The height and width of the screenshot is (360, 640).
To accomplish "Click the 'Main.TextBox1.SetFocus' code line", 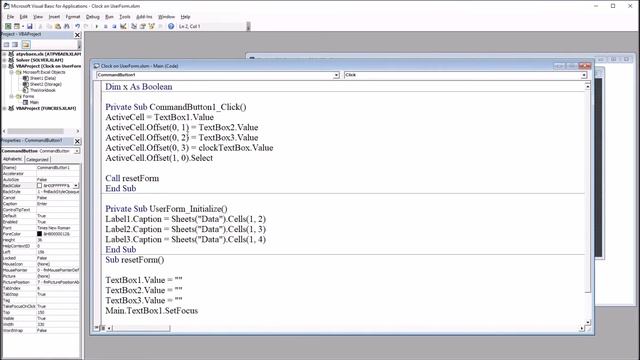I will point(152,311).
